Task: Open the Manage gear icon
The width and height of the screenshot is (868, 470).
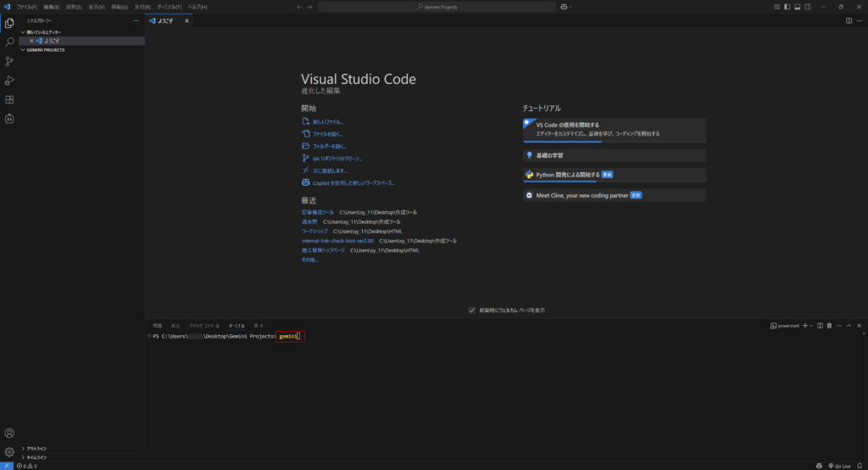Action: coord(9,452)
